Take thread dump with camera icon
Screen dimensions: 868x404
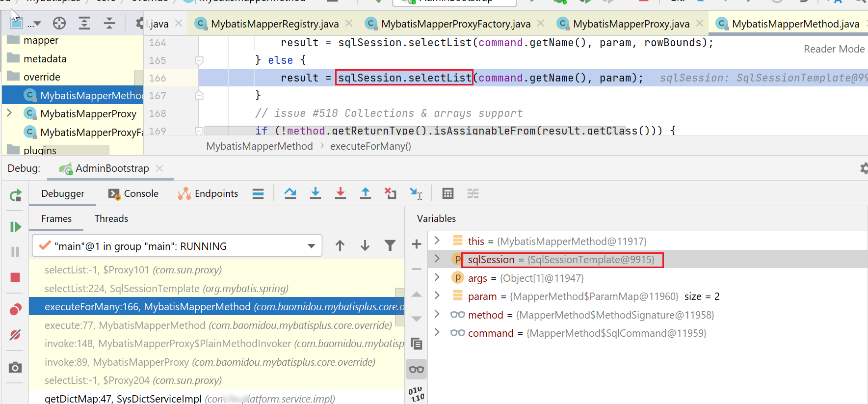15,367
